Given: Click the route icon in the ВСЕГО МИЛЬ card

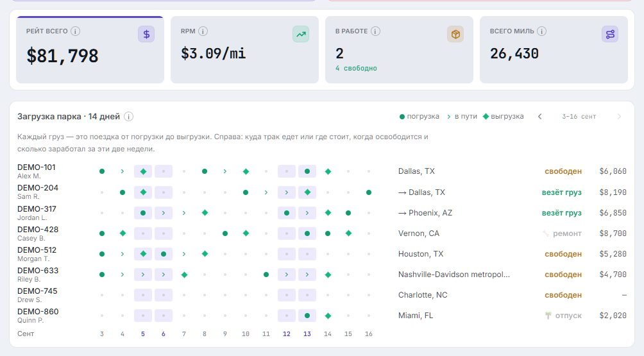Looking at the screenshot, I should click(x=610, y=34).
